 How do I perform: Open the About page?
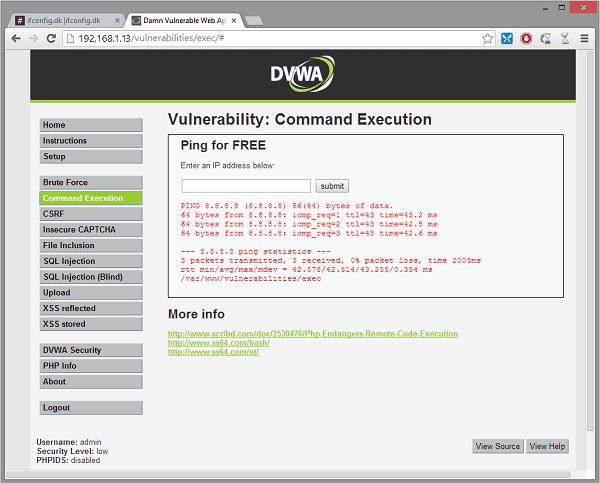(91, 382)
